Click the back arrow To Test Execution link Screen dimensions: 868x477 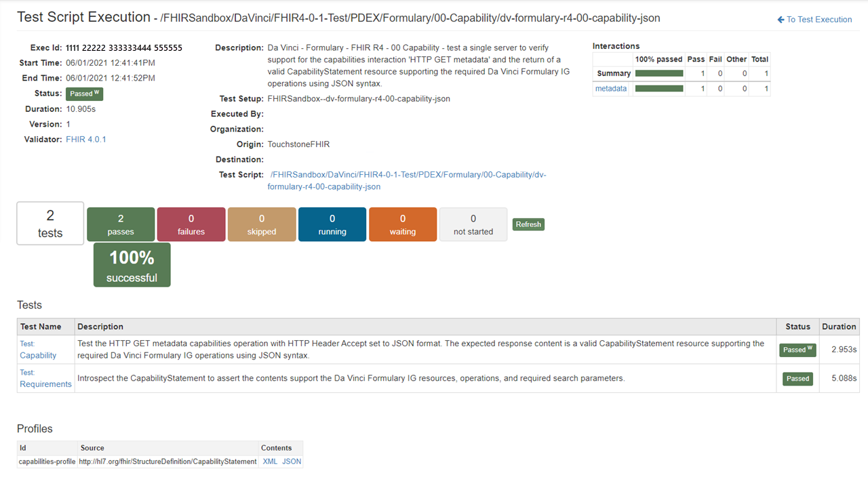pos(814,20)
